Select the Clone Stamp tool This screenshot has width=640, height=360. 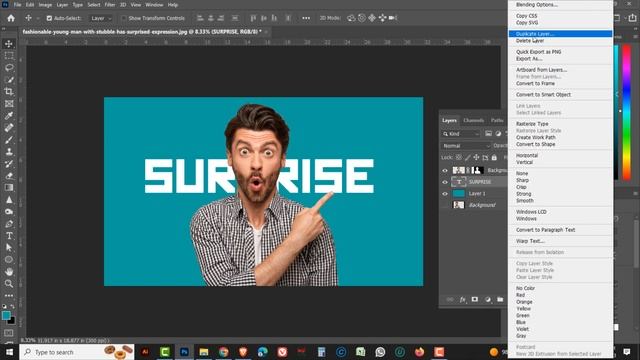(9, 151)
